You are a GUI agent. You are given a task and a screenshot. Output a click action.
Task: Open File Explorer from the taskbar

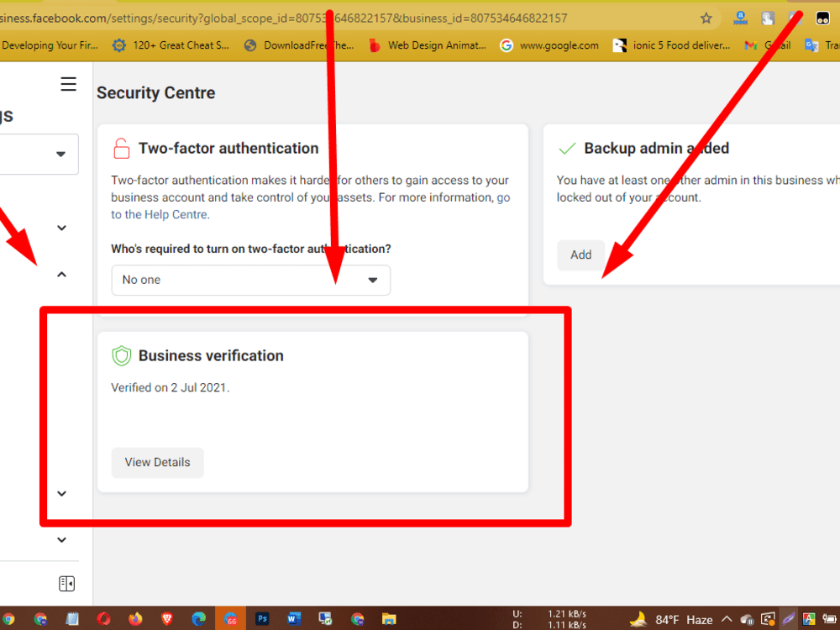click(389, 619)
